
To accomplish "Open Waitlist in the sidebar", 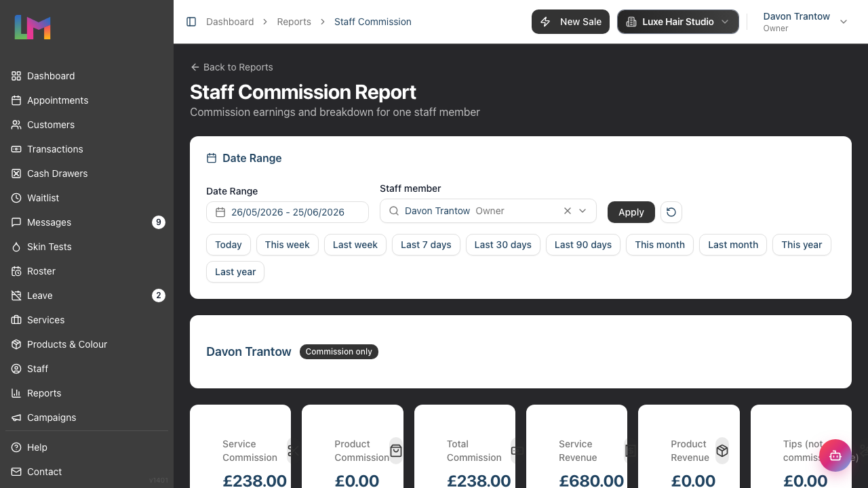I will tap(87, 198).
